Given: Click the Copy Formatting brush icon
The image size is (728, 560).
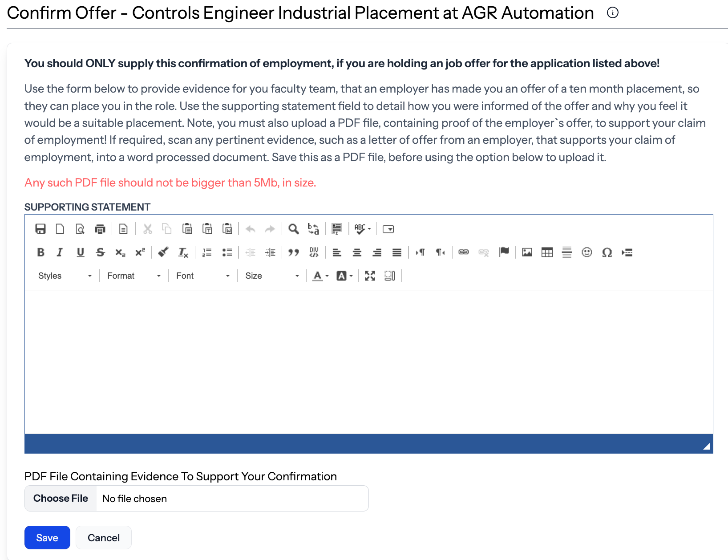Looking at the screenshot, I should (x=163, y=252).
